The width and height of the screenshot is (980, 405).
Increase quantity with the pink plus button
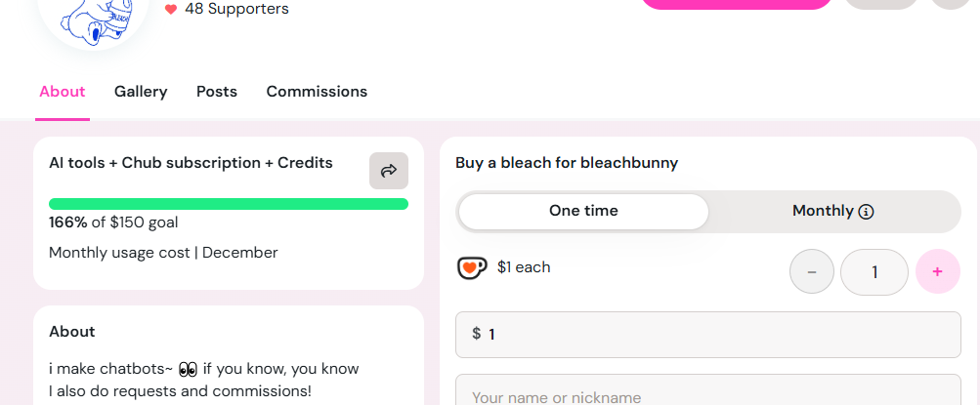(x=937, y=272)
